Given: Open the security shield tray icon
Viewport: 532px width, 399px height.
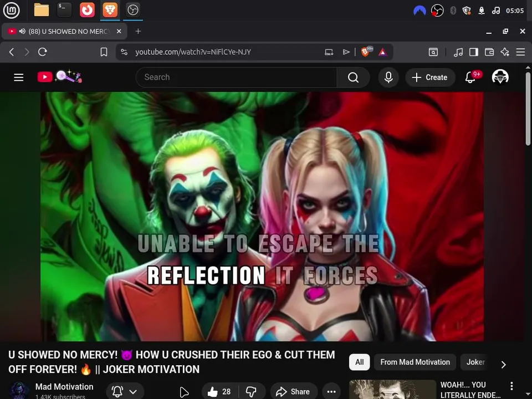Looking at the screenshot, I should [467, 11].
